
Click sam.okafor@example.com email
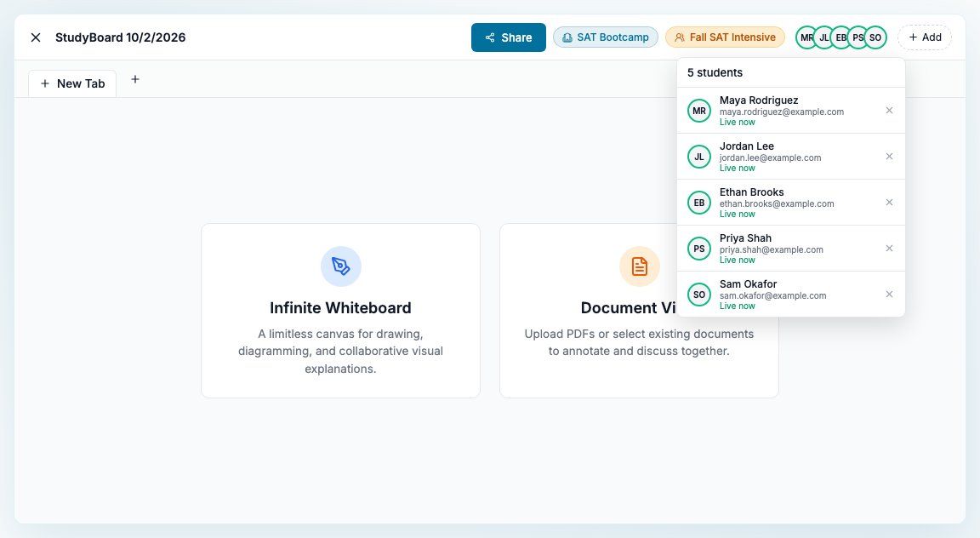(773, 296)
